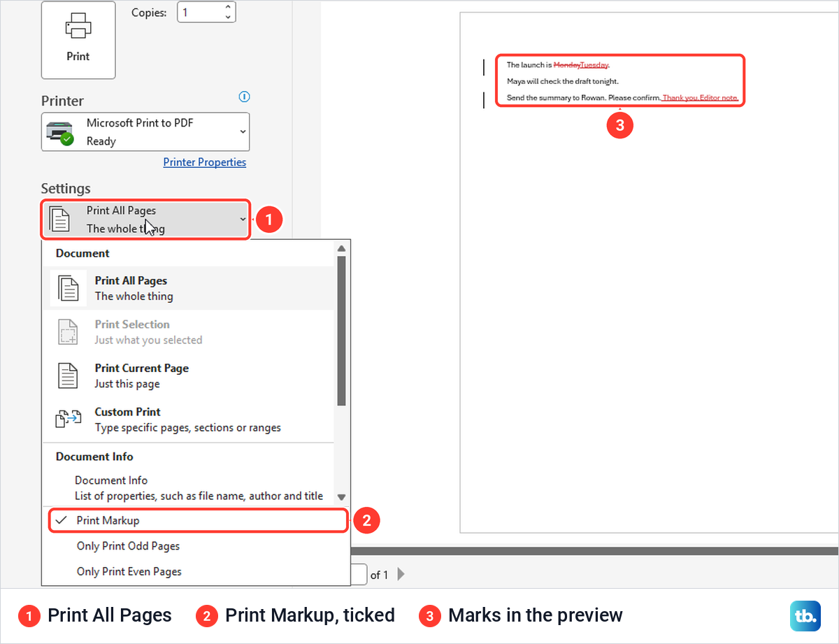This screenshot has height=644, width=839.
Task: Click the Print All Pages document icon
Action: [x=68, y=288]
